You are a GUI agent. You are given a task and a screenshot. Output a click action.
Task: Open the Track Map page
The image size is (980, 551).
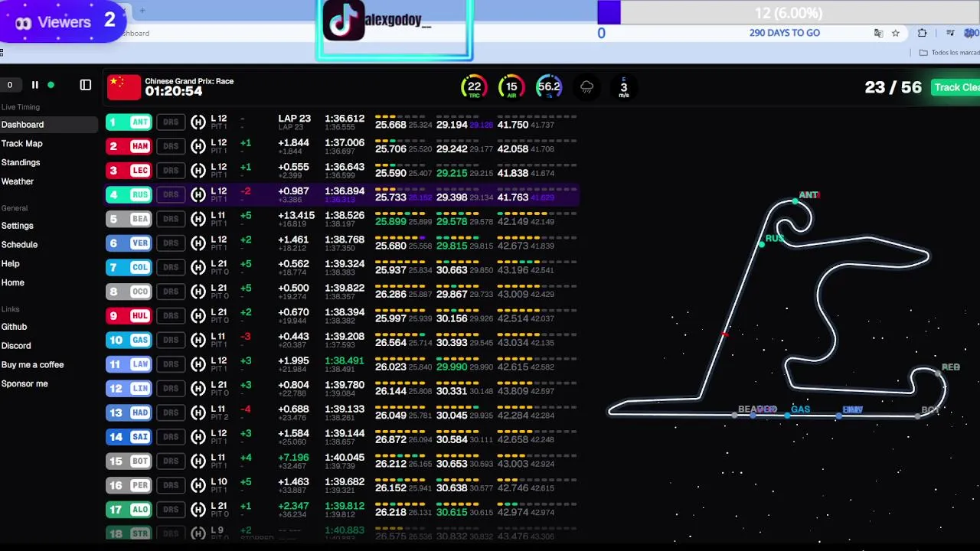22,144
